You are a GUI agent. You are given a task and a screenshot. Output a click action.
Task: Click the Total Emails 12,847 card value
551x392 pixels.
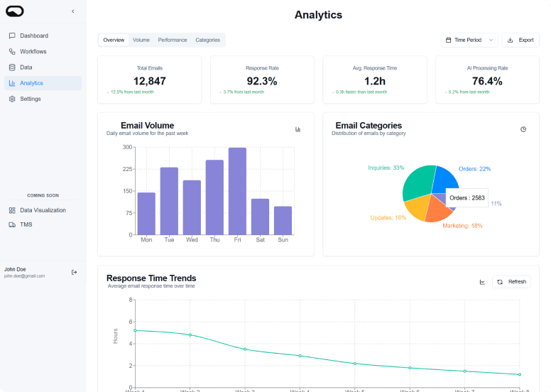pos(150,81)
